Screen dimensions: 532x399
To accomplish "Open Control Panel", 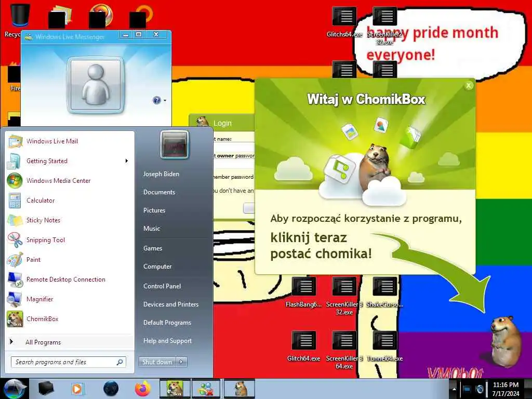I will coord(162,286).
